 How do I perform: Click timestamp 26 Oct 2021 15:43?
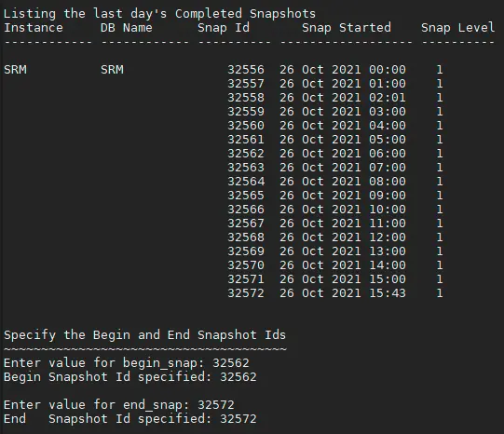pyautogui.click(x=343, y=293)
